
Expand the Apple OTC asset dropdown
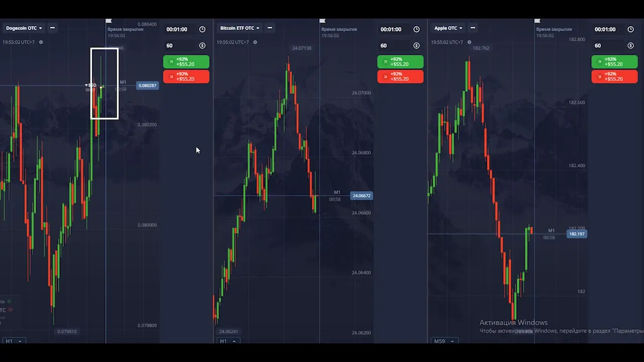pos(448,28)
